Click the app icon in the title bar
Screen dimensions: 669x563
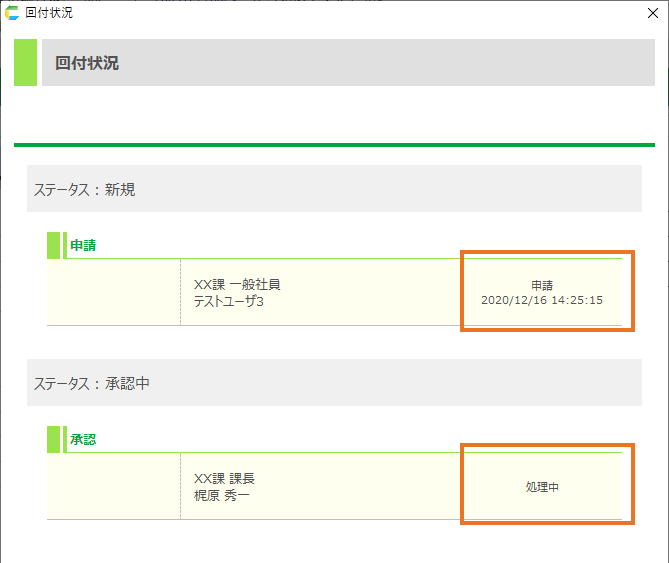coord(12,13)
